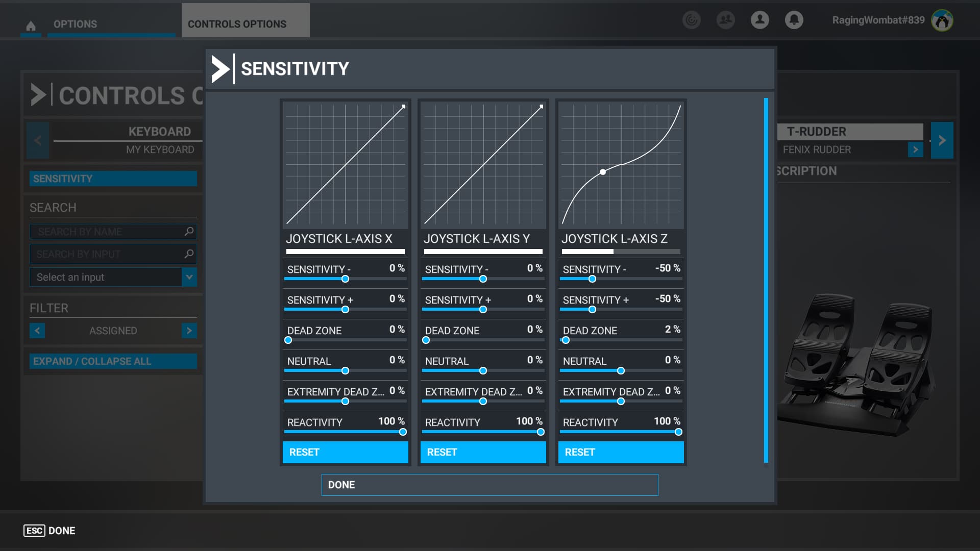Open the friends group icon
This screenshot has height=551, width=980.
pos(725,20)
